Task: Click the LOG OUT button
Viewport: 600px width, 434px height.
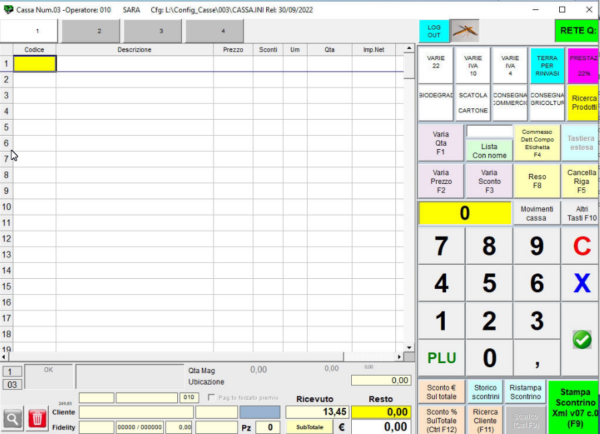Action: tap(432, 30)
